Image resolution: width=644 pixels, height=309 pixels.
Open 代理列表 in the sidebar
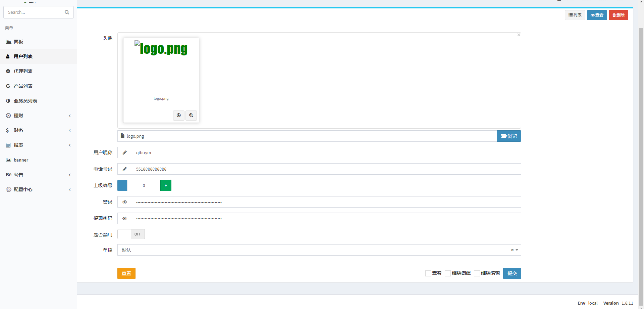pyautogui.click(x=23, y=71)
